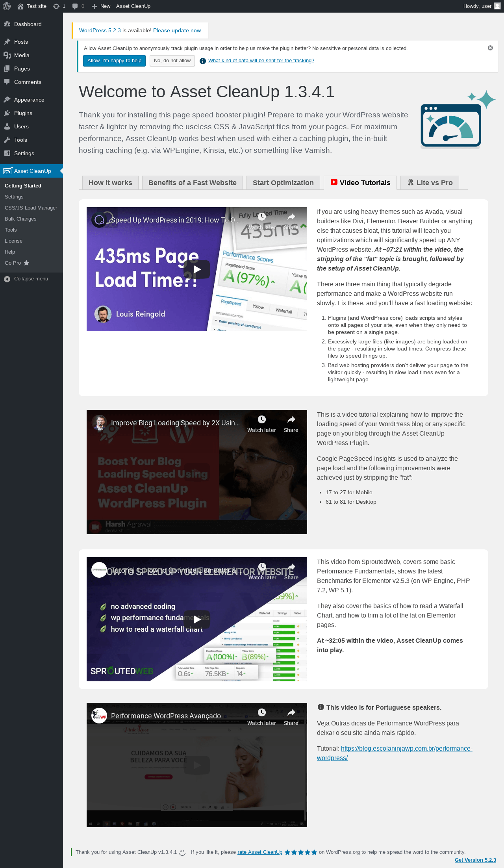Open Go Pro with star icon

[17, 263]
